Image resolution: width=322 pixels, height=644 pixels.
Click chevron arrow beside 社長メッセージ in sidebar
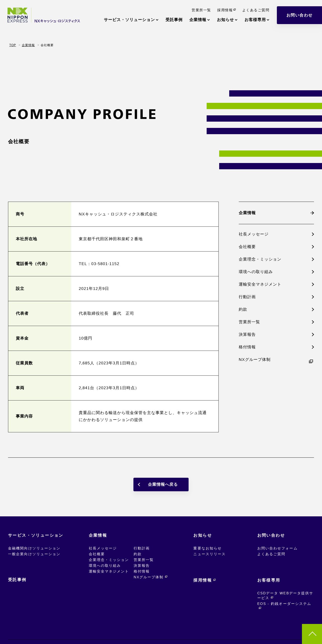click(313, 234)
